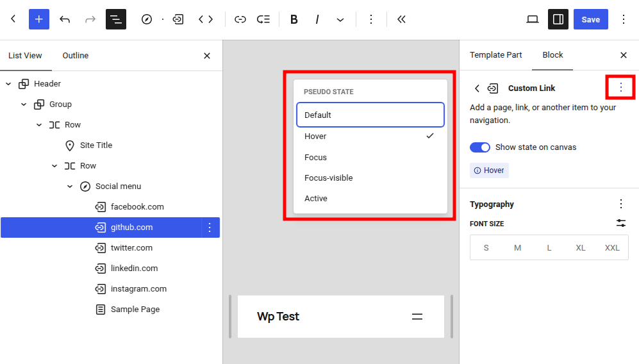
Task: Open options for github.com list item
Action: [x=210, y=227]
